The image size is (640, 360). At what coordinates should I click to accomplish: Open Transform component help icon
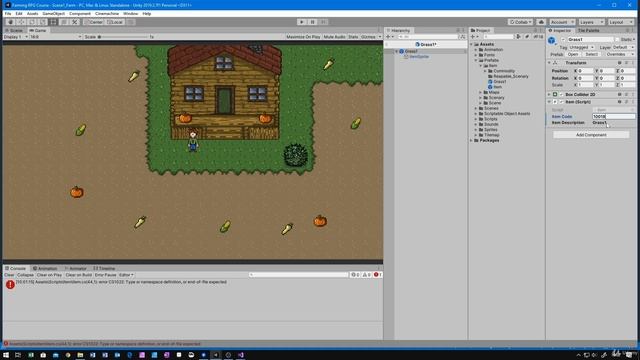(620, 63)
